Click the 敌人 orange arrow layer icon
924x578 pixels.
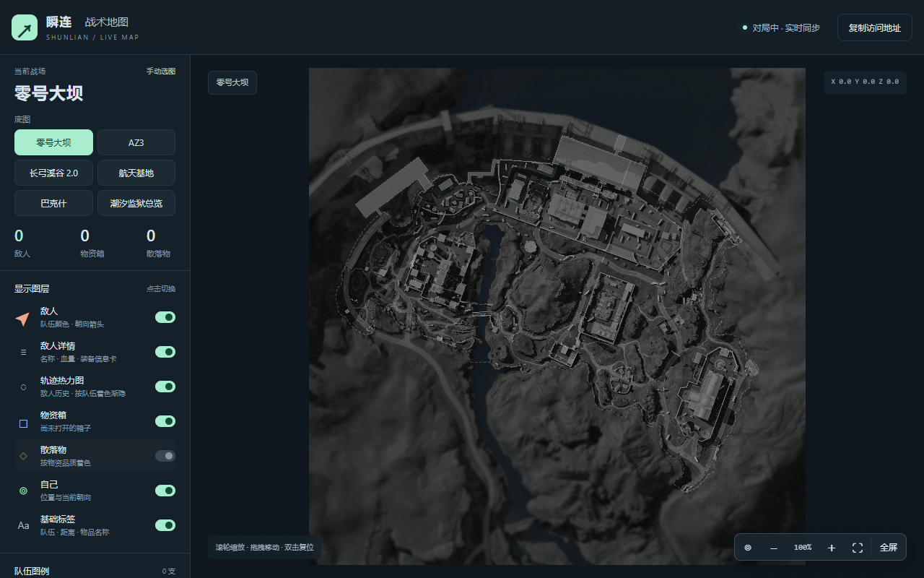(x=23, y=317)
